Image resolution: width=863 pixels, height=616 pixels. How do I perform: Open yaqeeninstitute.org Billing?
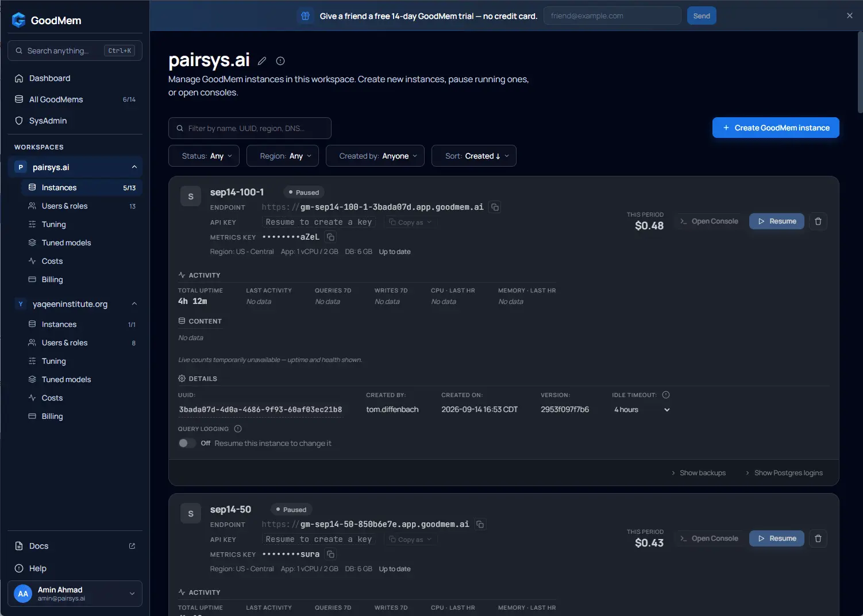pyautogui.click(x=82, y=416)
